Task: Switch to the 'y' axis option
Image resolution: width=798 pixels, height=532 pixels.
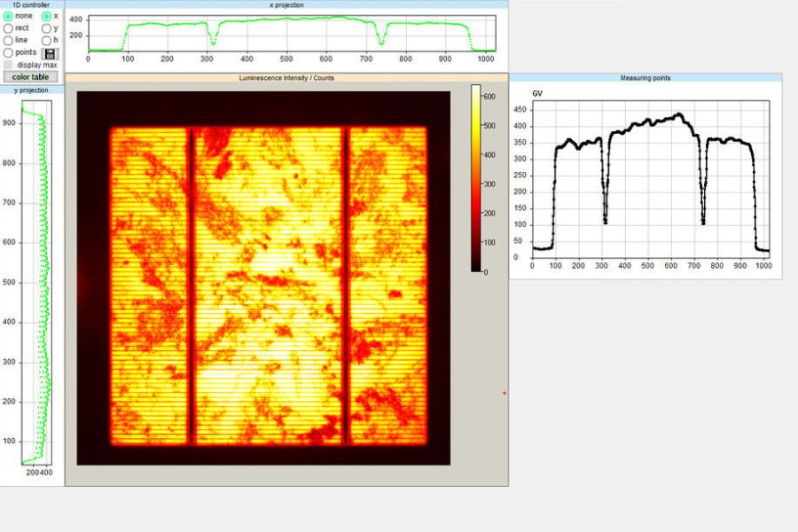Action: [x=47, y=28]
